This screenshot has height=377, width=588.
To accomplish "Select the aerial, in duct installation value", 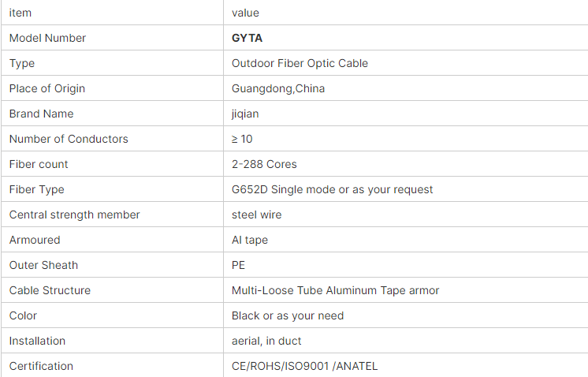I will pyautogui.click(x=266, y=341).
